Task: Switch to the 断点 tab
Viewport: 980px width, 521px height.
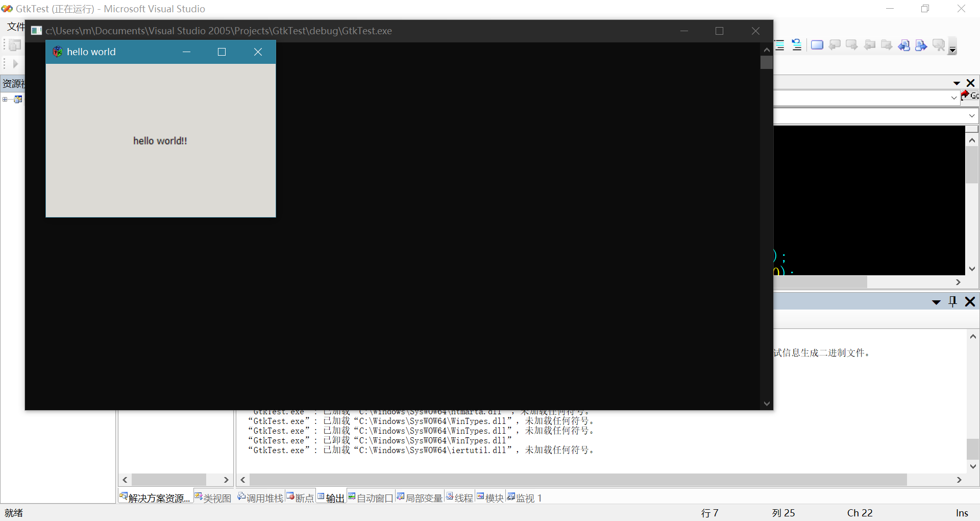Action: point(300,498)
